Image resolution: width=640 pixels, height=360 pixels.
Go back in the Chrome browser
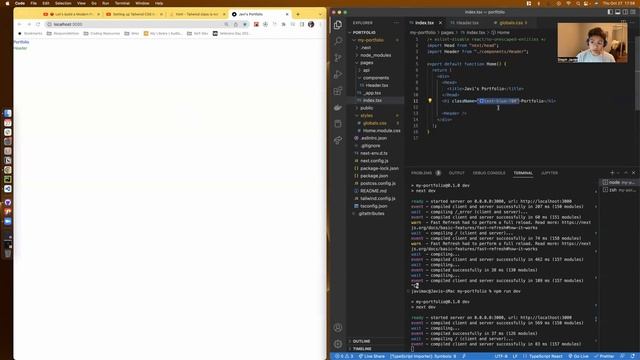click(19, 24)
